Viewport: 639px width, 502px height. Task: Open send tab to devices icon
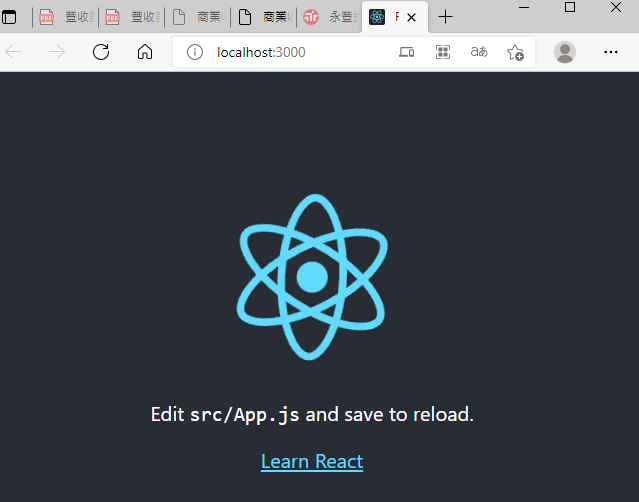tap(406, 52)
